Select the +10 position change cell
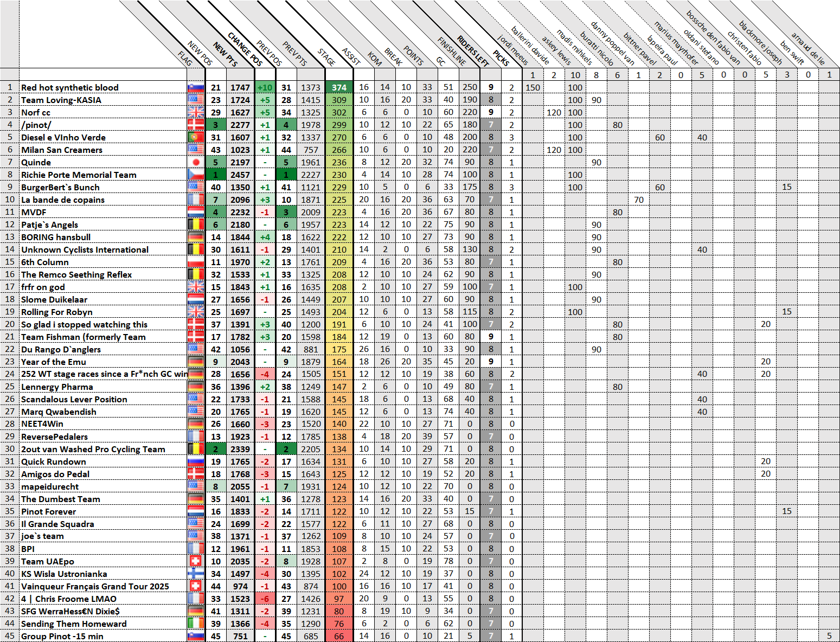Image resolution: width=840 pixels, height=642 pixels. 265,87
